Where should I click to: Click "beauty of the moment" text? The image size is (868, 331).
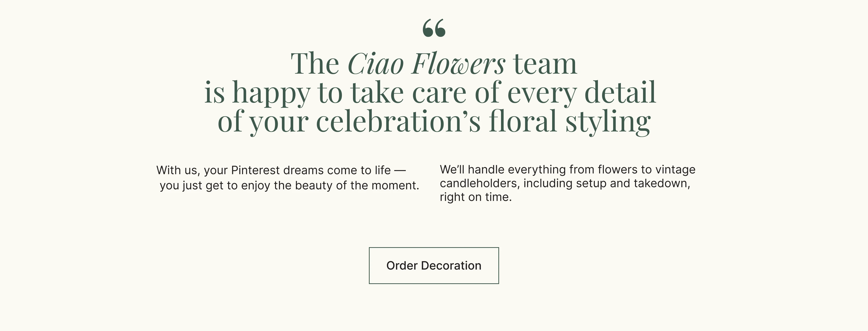(357, 185)
